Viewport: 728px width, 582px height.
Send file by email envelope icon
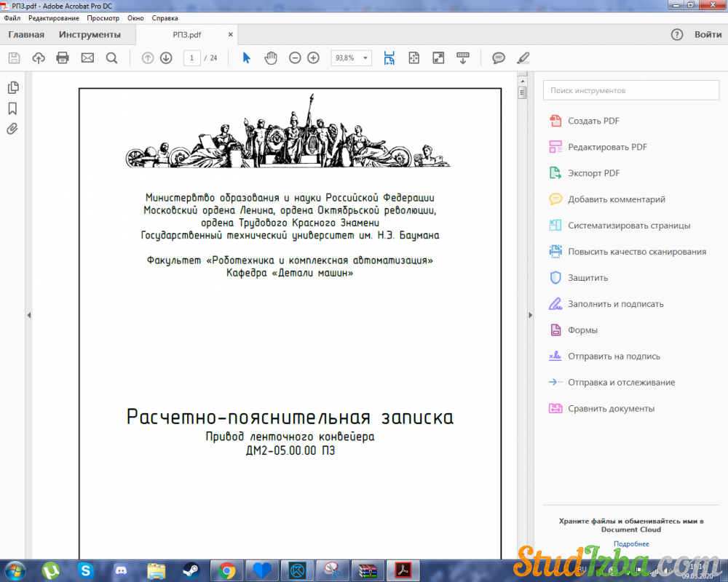point(87,58)
